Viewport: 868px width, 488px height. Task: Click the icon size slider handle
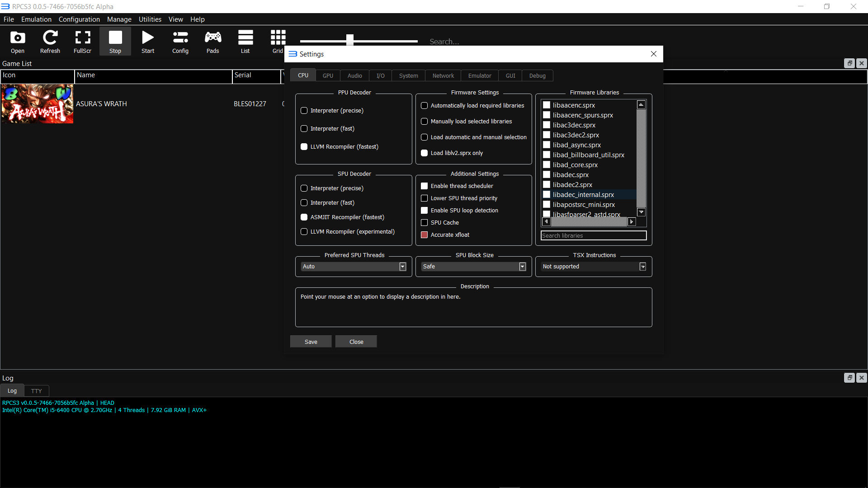(349, 41)
